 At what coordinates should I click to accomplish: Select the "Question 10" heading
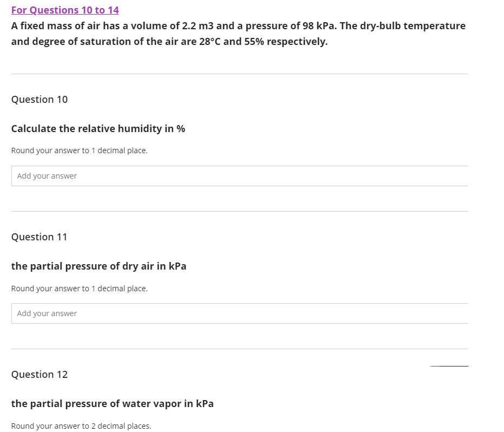pyautogui.click(x=40, y=99)
